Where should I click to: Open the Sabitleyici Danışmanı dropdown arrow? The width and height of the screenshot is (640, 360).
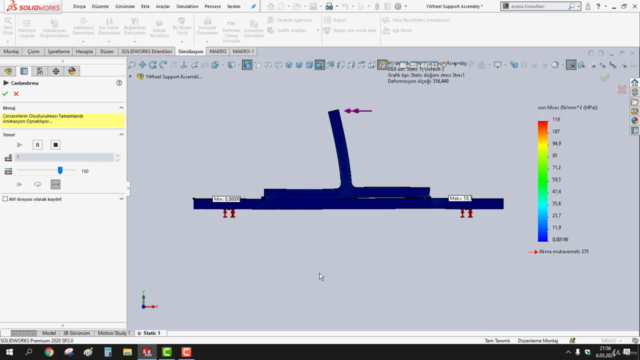click(83, 42)
